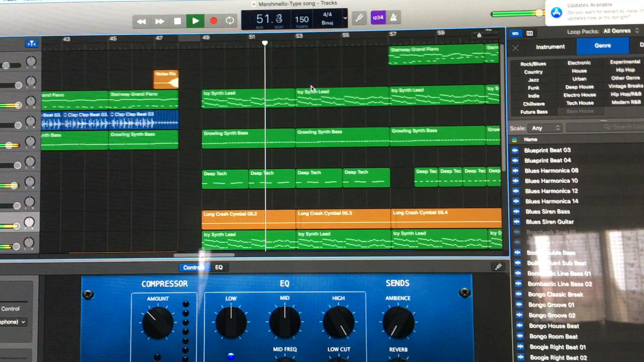Select the Noise Ris orange region
This screenshot has width=644, height=362.
coord(166,79)
